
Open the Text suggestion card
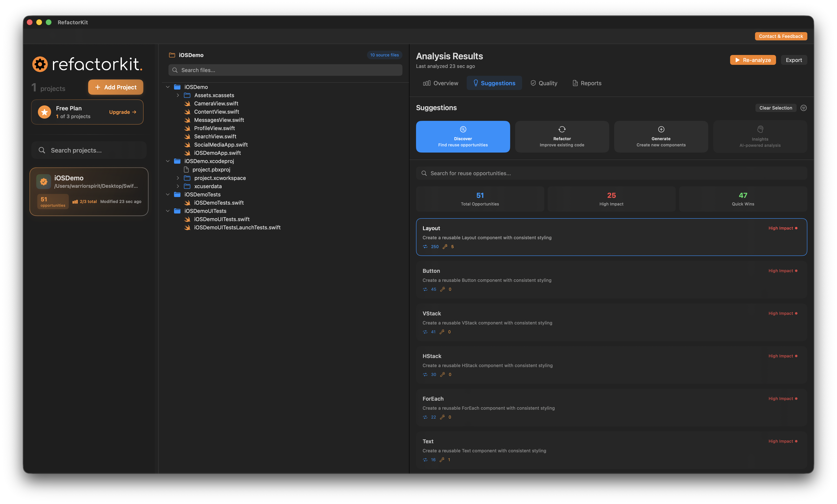pyautogui.click(x=611, y=450)
